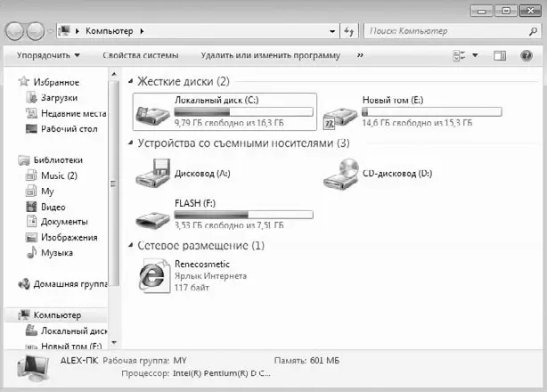Collapse Устройства со съемными носителями group
547x392 pixels.
coord(130,143)
